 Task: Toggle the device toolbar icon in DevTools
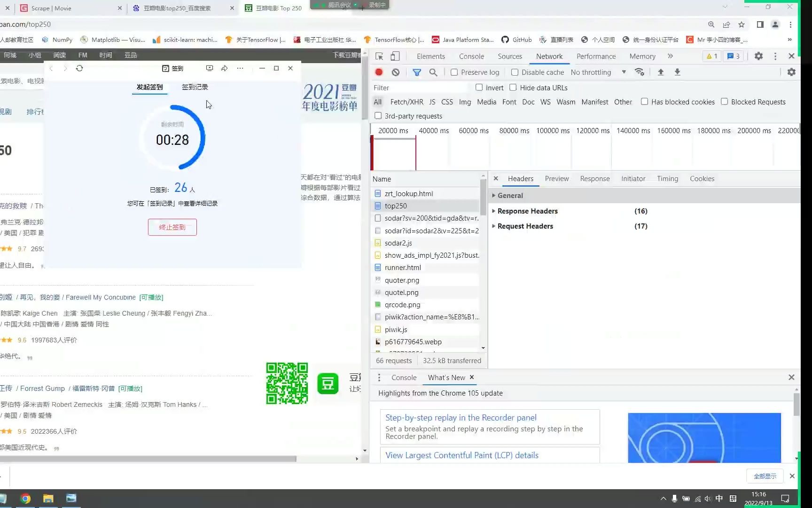tap(395, 56)
